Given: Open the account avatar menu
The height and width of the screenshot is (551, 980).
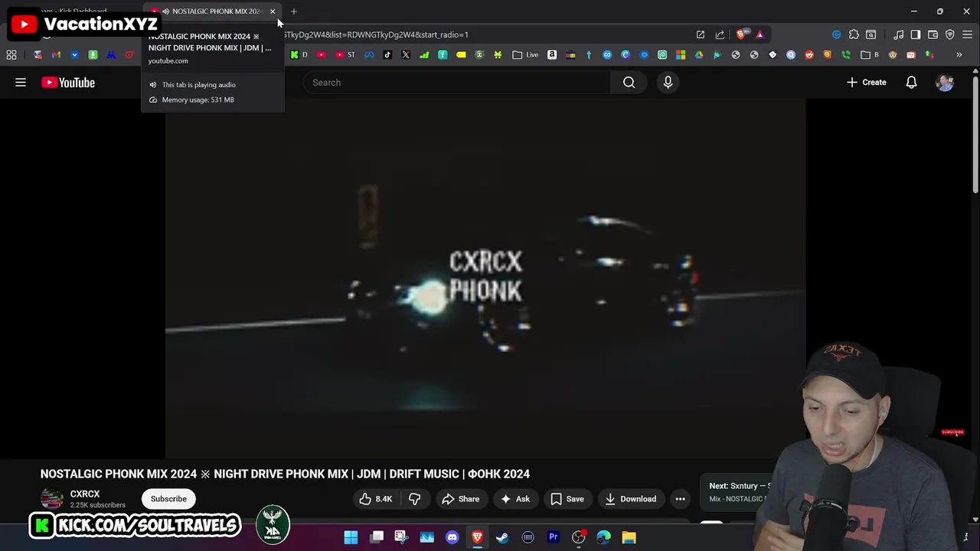Looking at the screenshot, I should click(945, 83).
